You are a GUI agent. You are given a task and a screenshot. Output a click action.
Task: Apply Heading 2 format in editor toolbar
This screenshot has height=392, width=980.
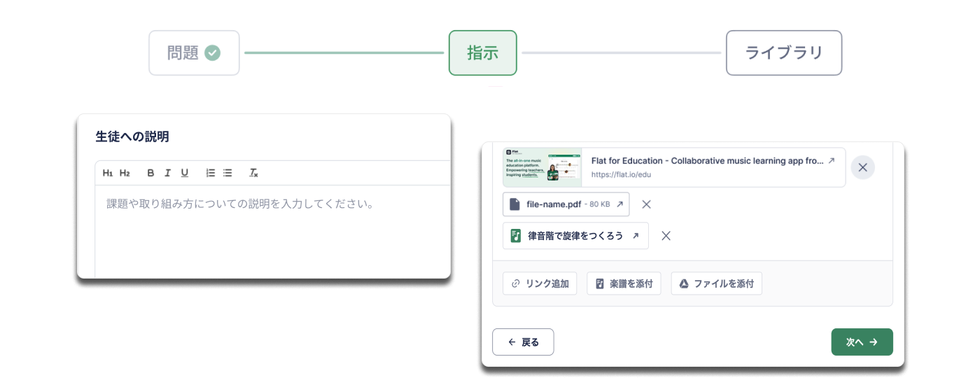(x=125, y=173)
